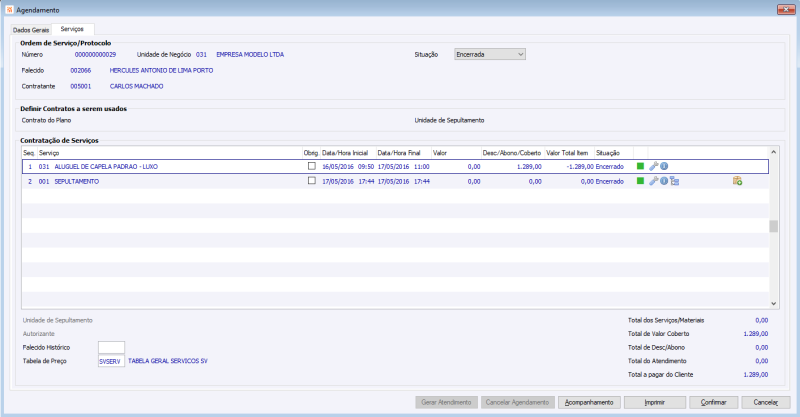
Task: Click the 16/05/2016 09:50 start date cell
Action: click(348, 166)
